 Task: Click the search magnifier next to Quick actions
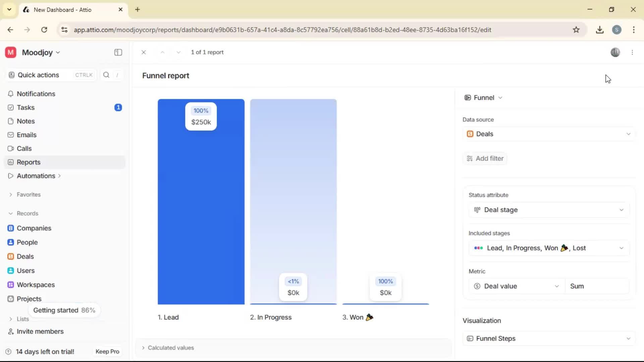click(106, 75)
